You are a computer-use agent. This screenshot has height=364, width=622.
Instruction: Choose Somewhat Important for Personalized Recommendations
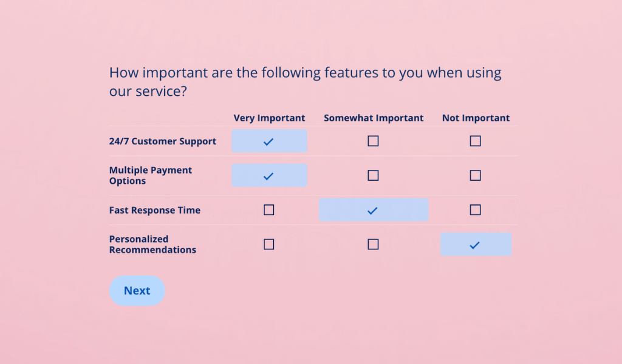(x=373, y=244)
